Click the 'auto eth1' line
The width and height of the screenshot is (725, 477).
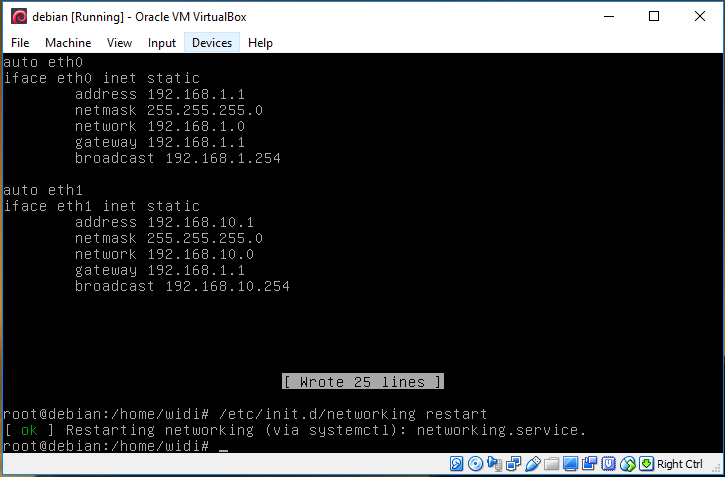pos(43,190)
